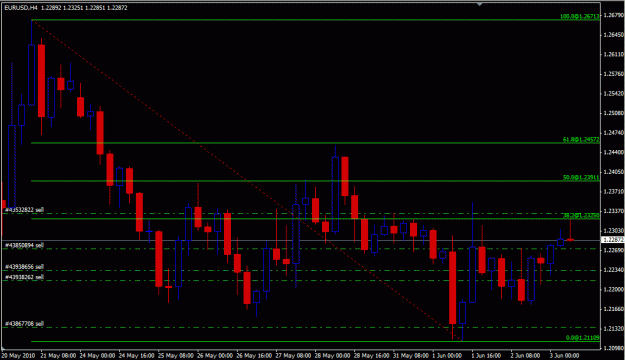
Task: Click the 1.26110 price axis value
Action: click(614, 54)
